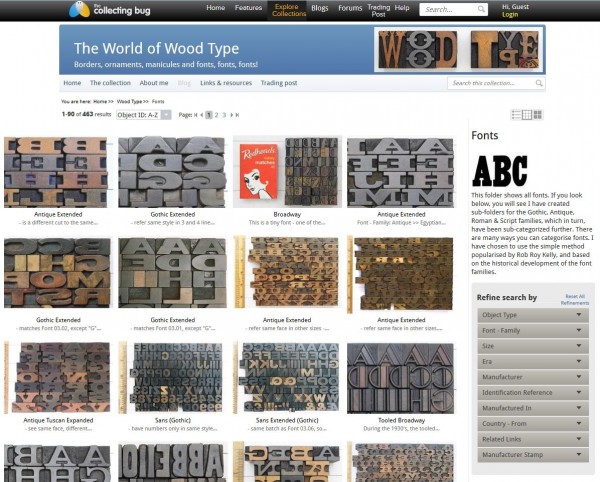Expand the Country - From refinement
Screen dimensions: 600x482
(533, 423)
